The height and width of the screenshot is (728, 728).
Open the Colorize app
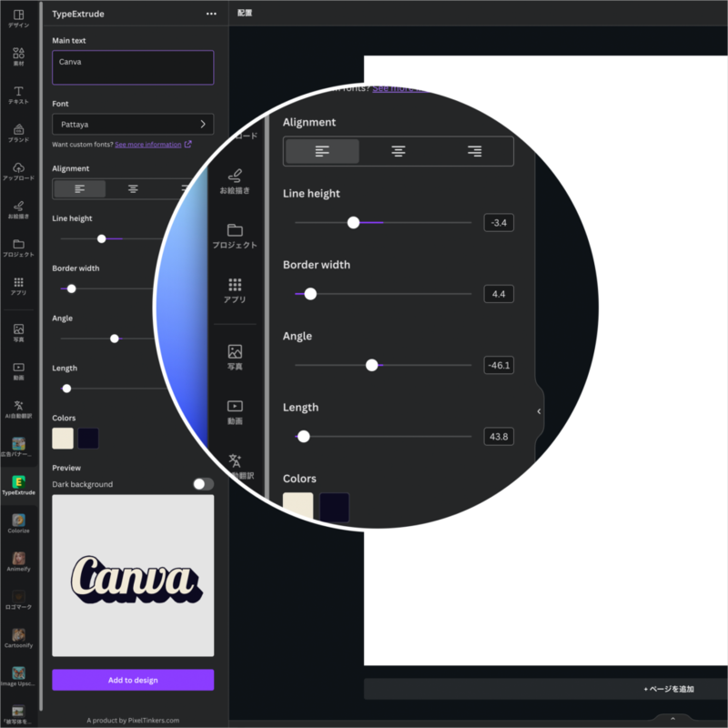pyautogui.click(x=18, y=524)
